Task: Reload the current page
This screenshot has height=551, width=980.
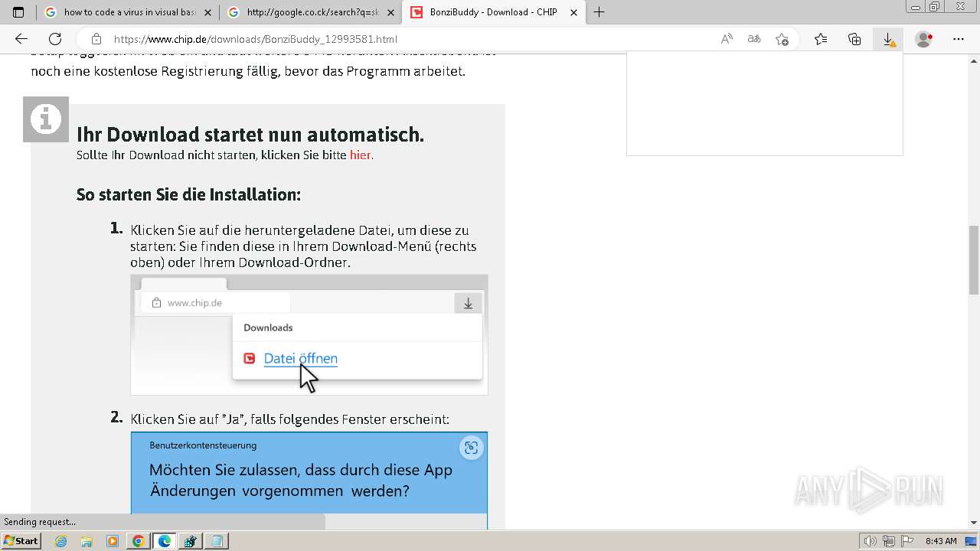Action: point(55,39)
